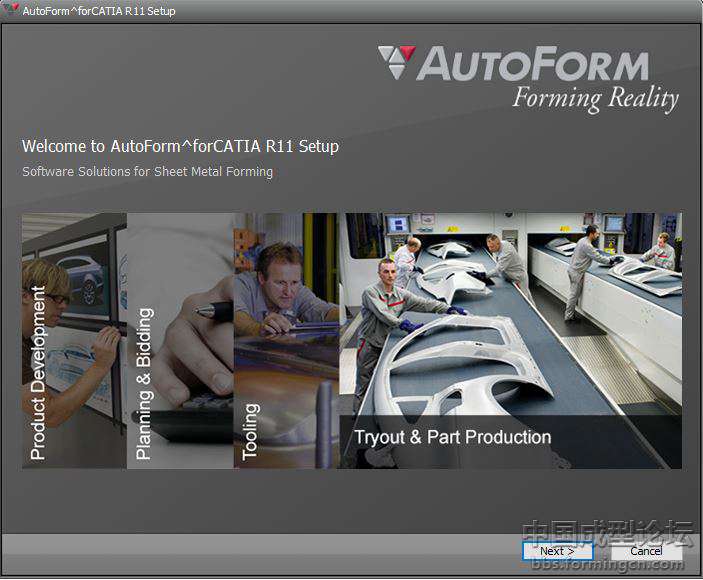Image resolution: width=703 pixels, height=580 pixels.
Task: Click the 'Tryout & Part Production' photo
Action: click(511, 341)
